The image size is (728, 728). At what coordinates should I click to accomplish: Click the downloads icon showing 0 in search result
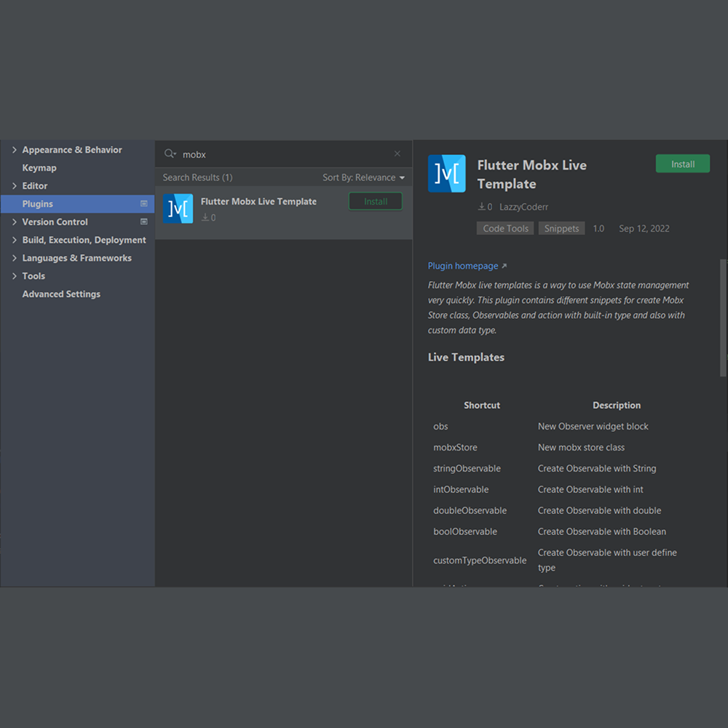point(206,217)
